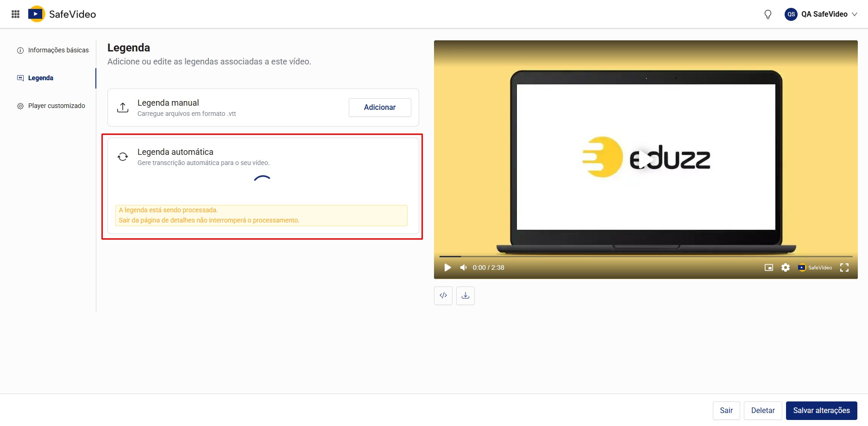Click 'Carregue arquivos em formato .vtt' text

tap(187, 114)
